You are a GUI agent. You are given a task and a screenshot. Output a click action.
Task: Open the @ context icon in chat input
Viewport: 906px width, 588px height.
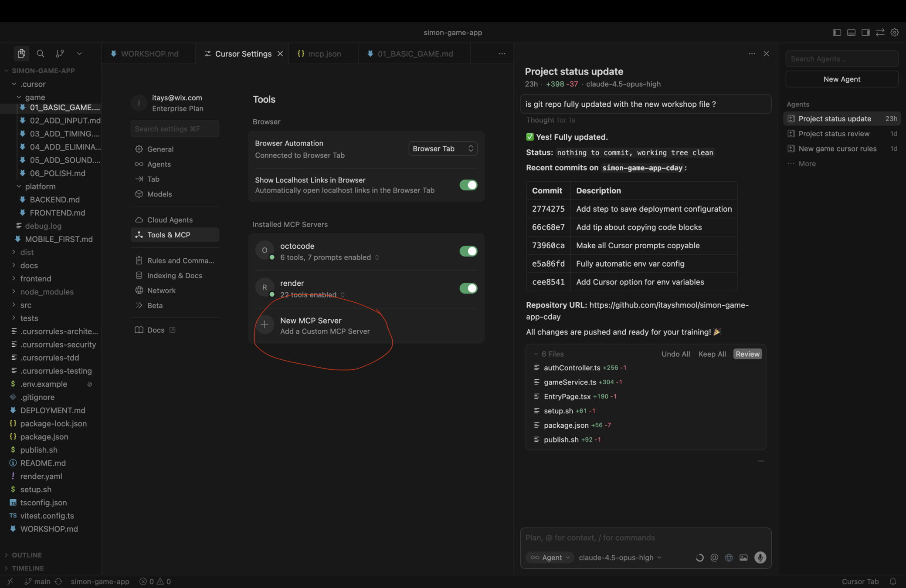(x=714, y=558)
